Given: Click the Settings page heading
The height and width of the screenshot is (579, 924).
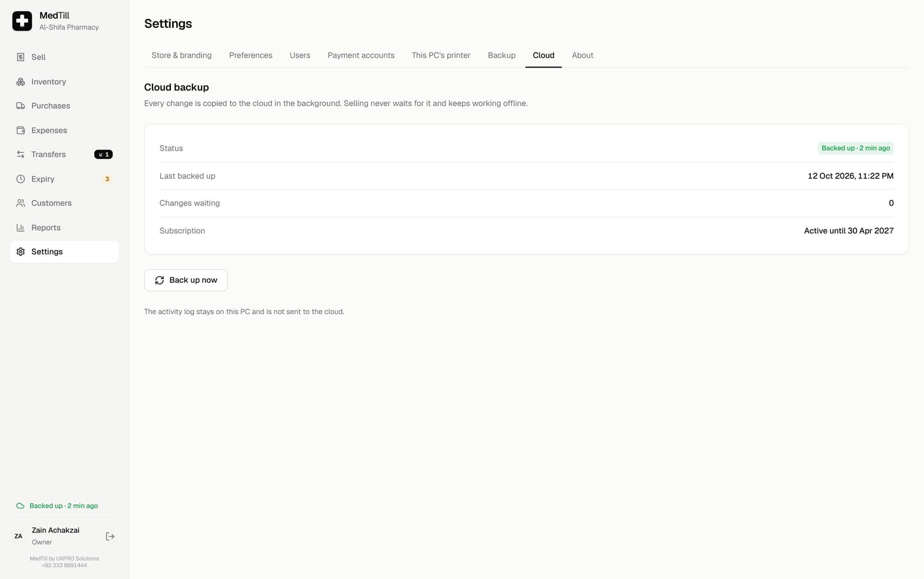Looking at the screenshot, I should (x=168, y=24).
